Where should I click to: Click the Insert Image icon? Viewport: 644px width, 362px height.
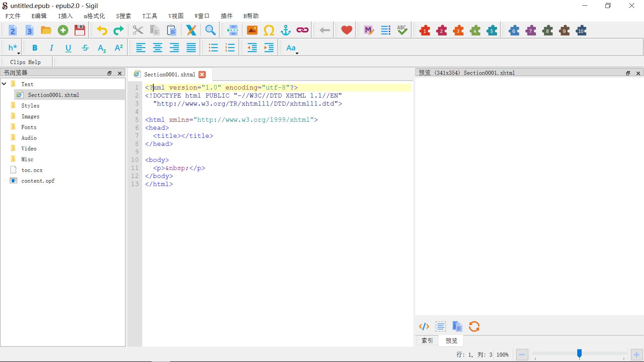tap(252, 31)
